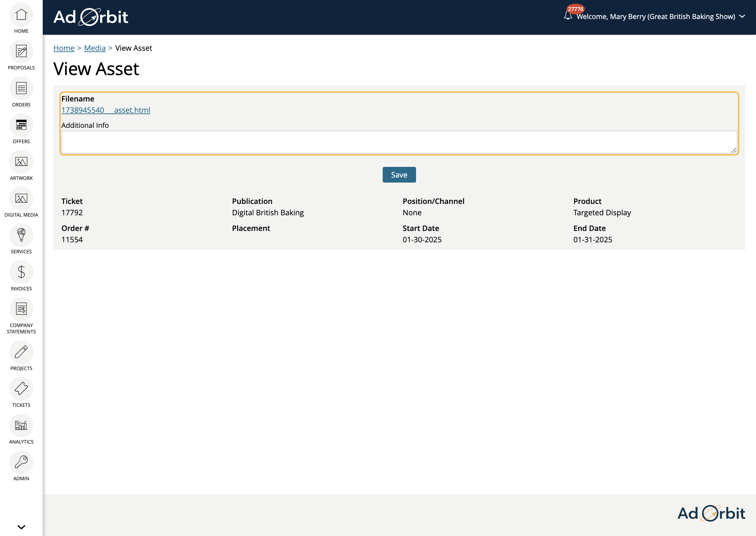
Task: Go to Proposals in sidebar
Action: coord(21,52)
